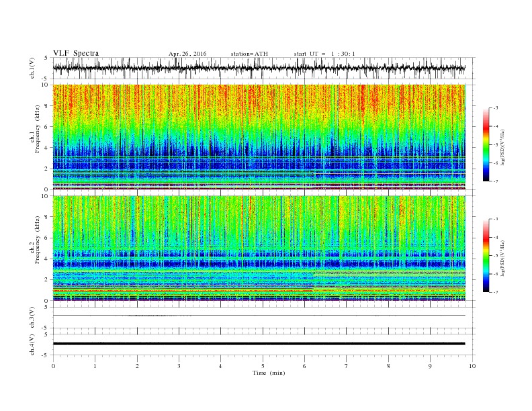Viewport: 532px width, 411px height.
Task: Click the "Apr. 26, 2016" date label
Action: tap(187, 54)
